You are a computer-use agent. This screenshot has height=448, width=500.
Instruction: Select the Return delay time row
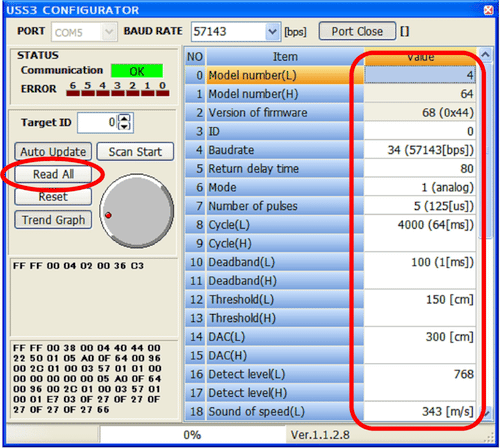(x=330, y=169)
